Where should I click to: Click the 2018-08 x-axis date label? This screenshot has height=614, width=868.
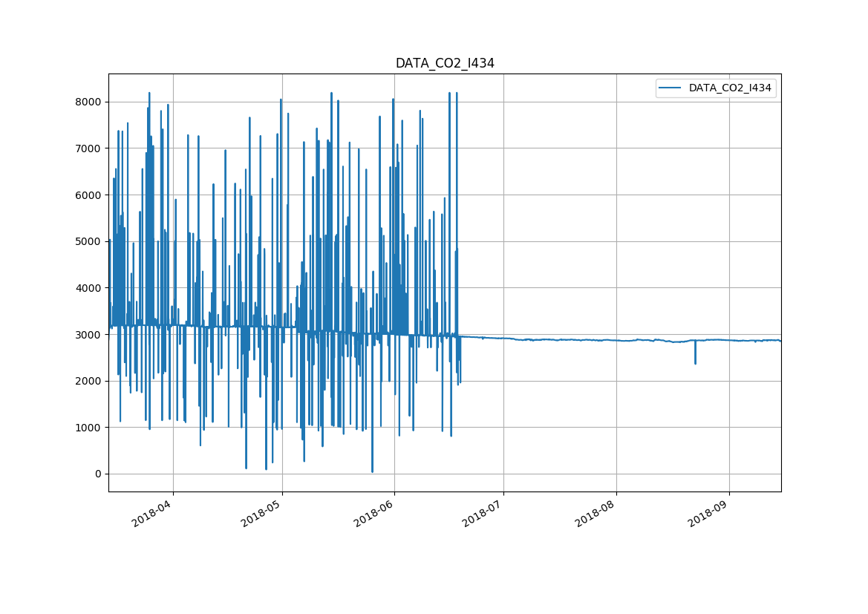tap(597, 513)
